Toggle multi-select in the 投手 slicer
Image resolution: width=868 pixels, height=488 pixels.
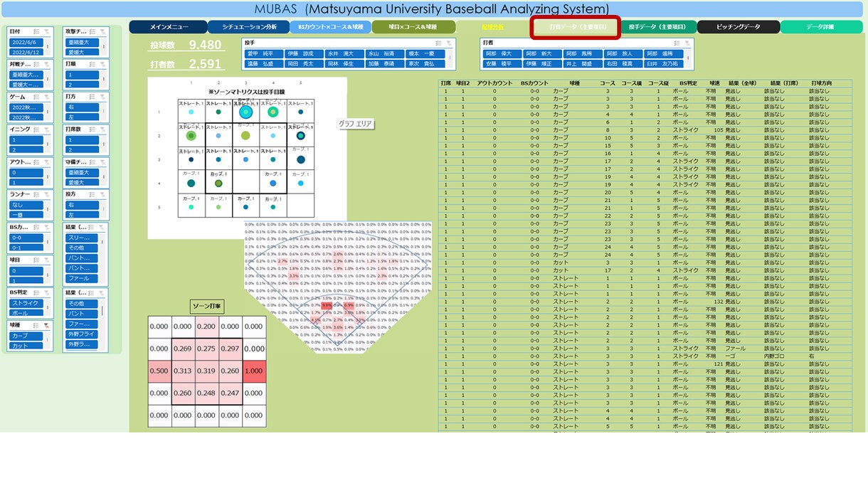[x=439, y=43]
